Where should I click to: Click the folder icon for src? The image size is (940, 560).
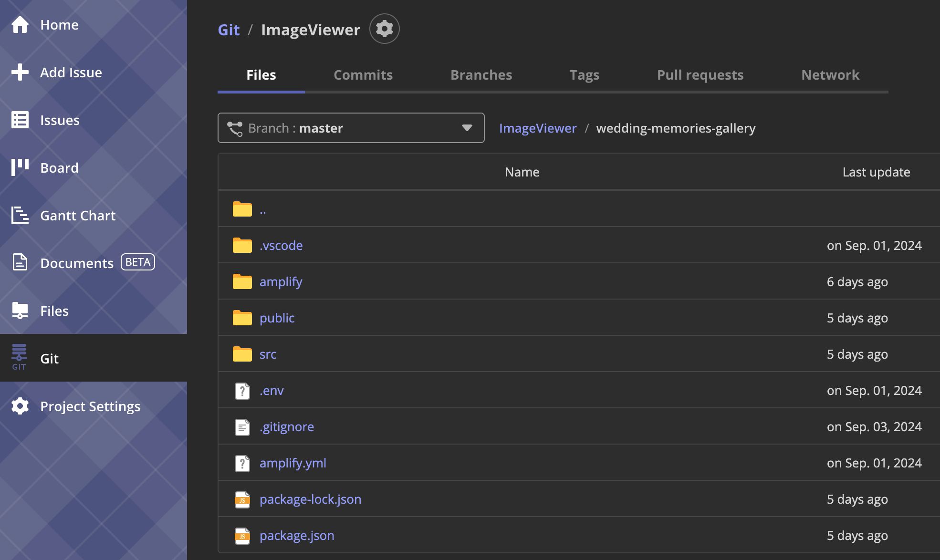coord(242,354)
